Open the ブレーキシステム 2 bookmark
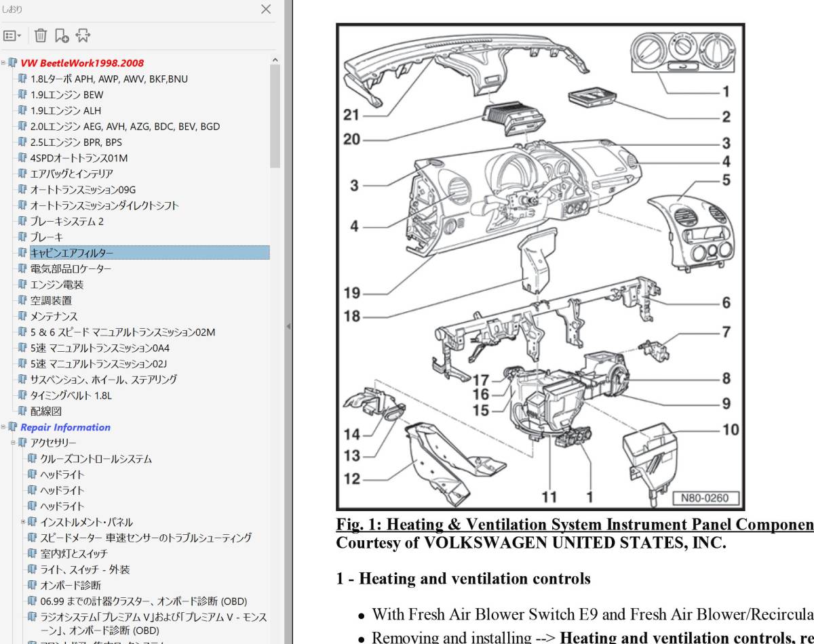814x644 pixels. tap(67, 221)
